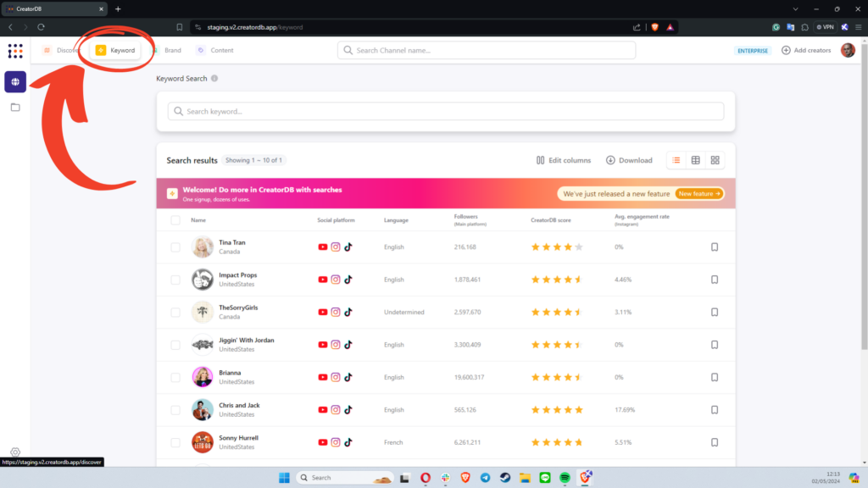Open TheSorryGirls' TikTok icon

pos(348,312)
